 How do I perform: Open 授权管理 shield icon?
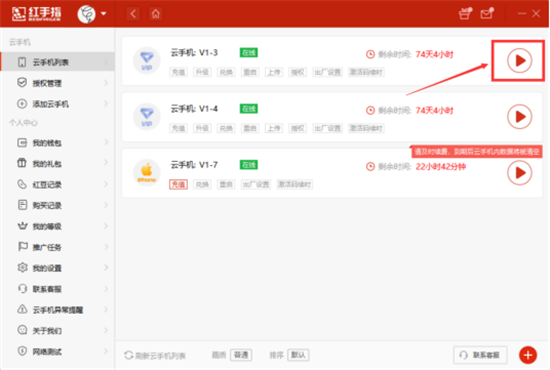point(22,83)
